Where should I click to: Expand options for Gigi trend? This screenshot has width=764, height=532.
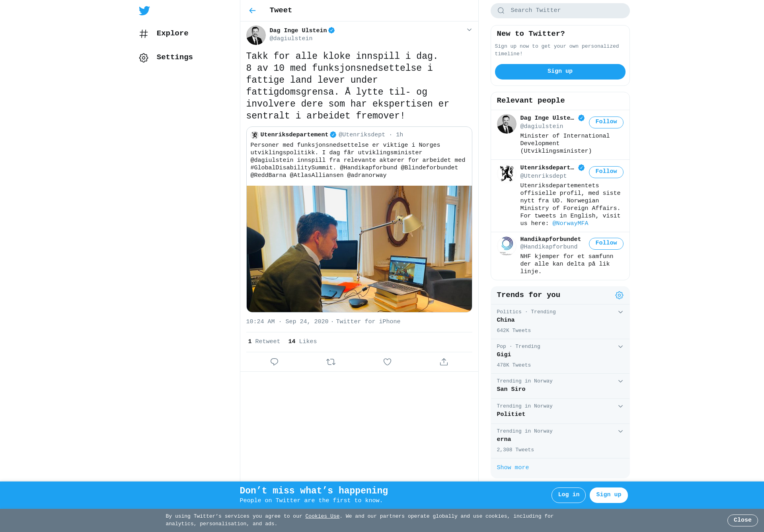pyautogui.click(x=620, y=347)
